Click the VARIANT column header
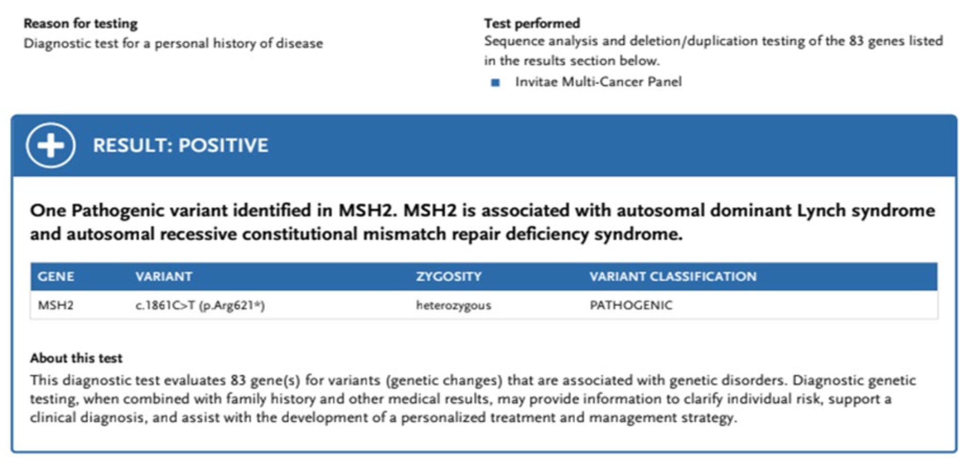The image size is (980, 461). pos(163,276)
